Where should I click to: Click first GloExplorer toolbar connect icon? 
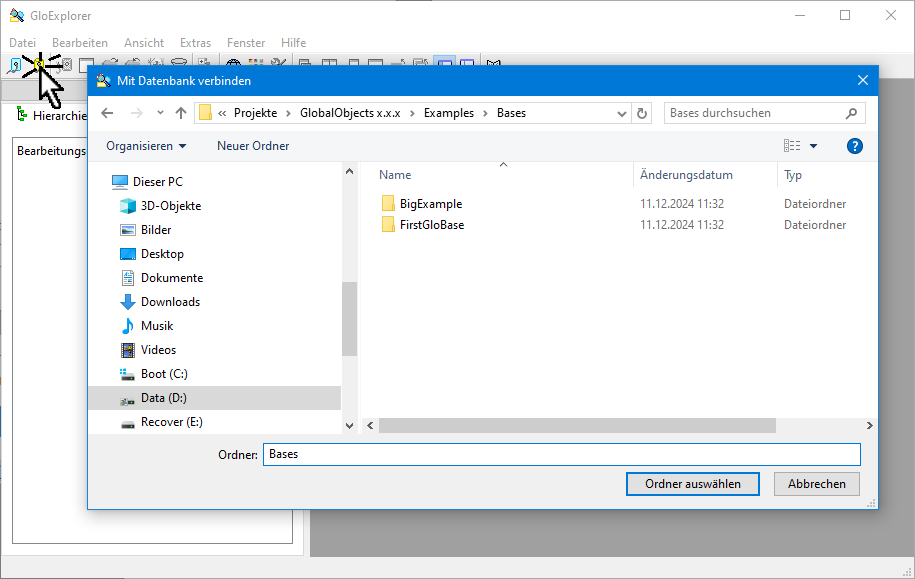click(x=14, y=64)
